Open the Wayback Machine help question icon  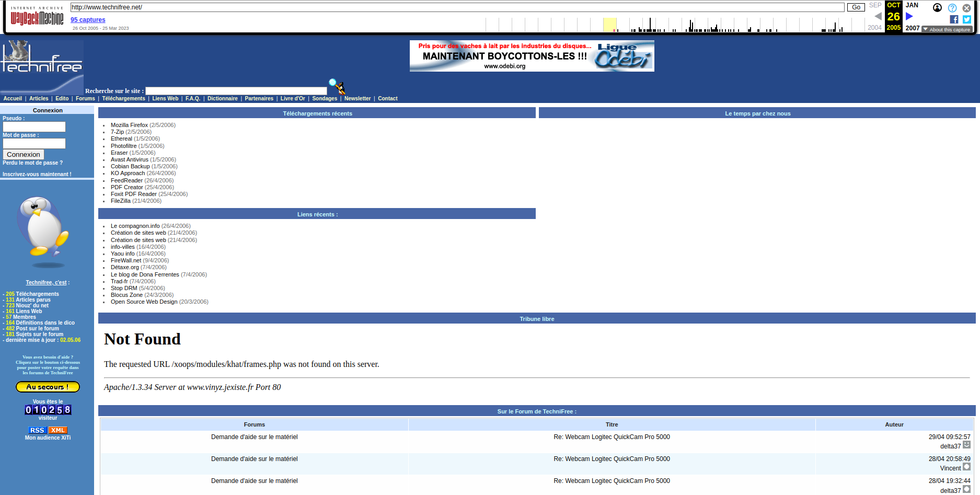[x=952, y=8]
